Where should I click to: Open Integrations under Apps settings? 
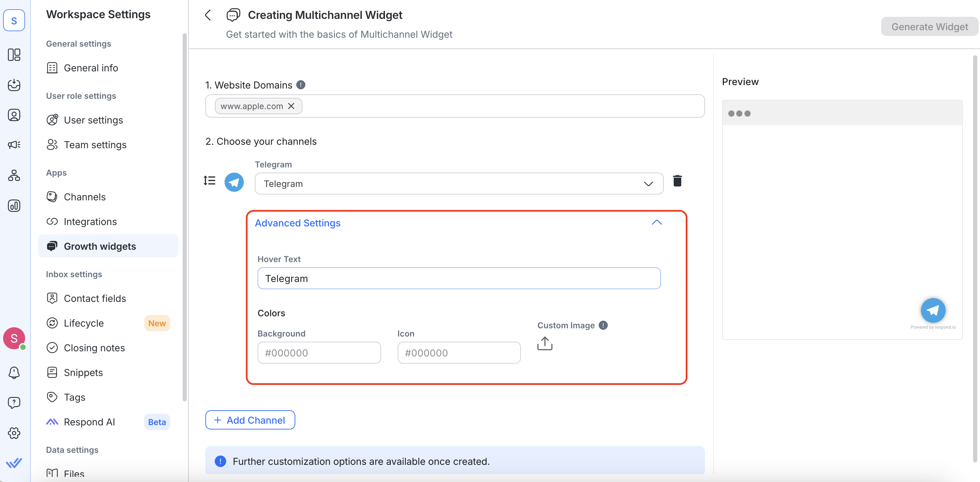click(x=90, y=222)
